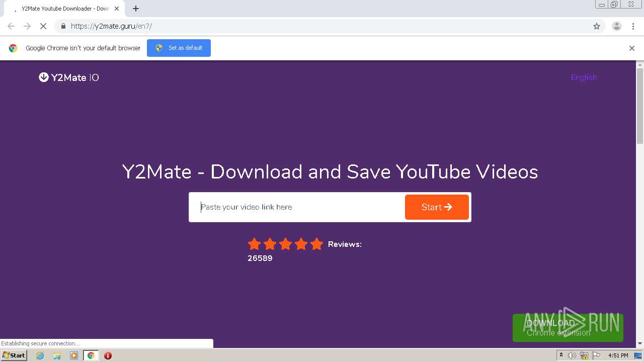The width and height of the screenshot is (644, 362).
Task: Click Show desktop button at taskbar end
Action: [x=638, y=355]
